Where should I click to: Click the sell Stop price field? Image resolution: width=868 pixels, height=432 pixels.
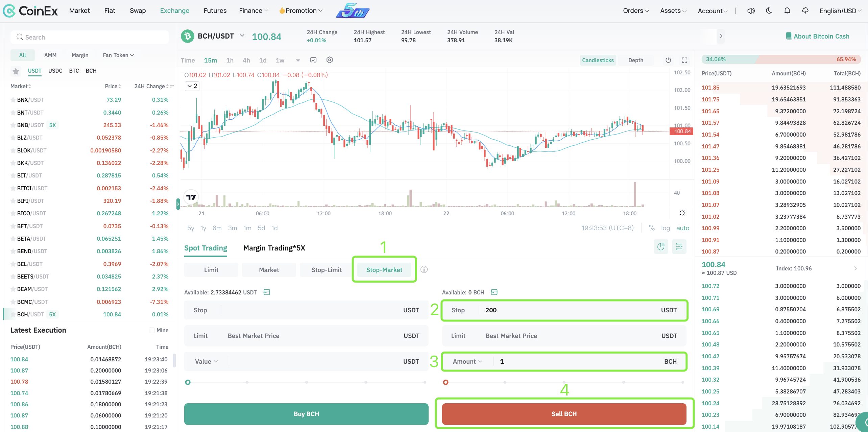point(564,310)
